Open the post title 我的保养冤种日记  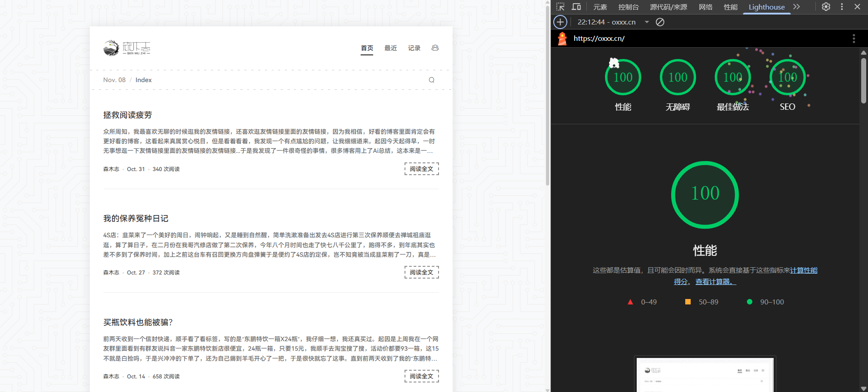pyautogui.click(x=136, y=219)
